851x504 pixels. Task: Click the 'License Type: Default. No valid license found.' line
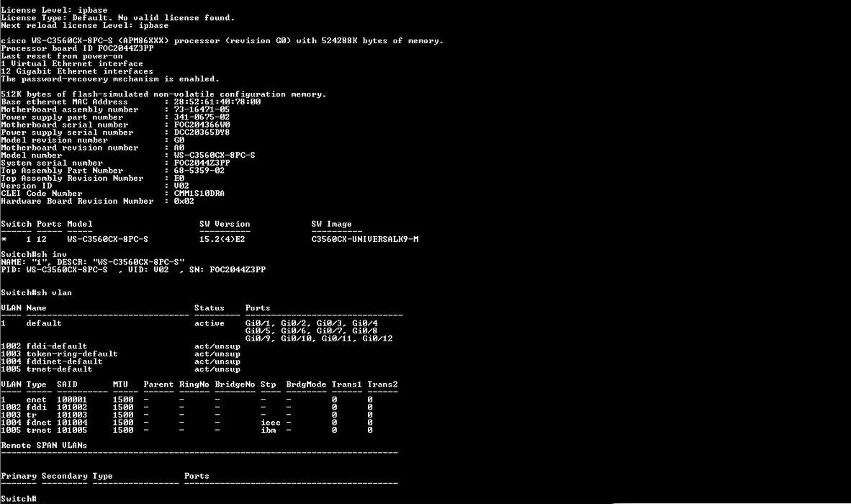118,18
